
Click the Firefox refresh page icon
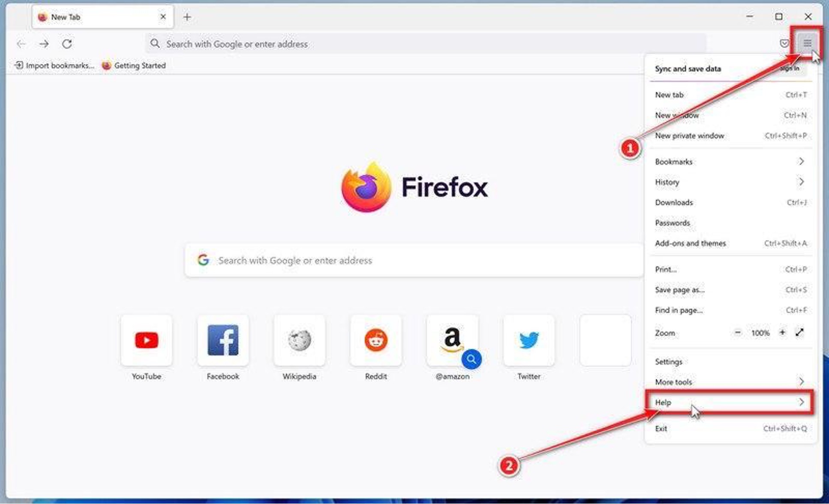(x=67, y=44)
